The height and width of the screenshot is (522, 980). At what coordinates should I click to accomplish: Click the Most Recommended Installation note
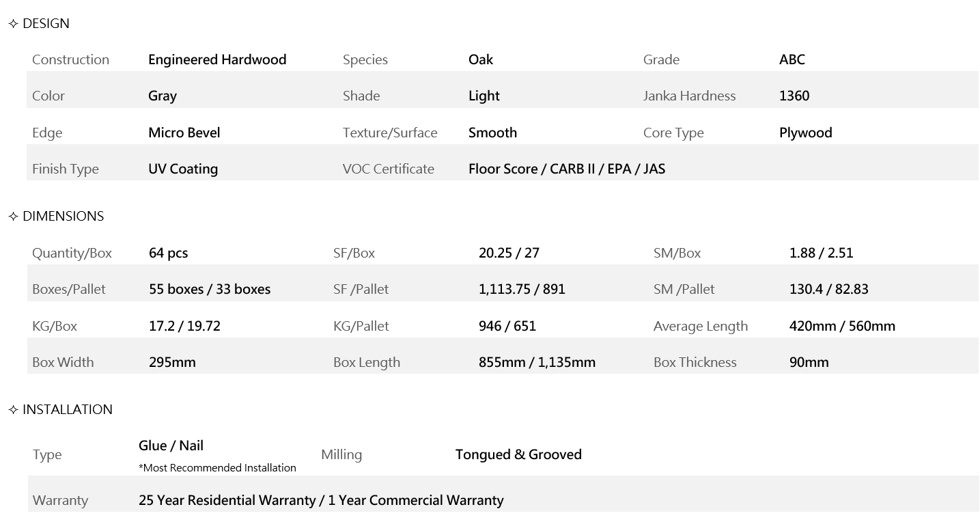[x=217, y=468]
